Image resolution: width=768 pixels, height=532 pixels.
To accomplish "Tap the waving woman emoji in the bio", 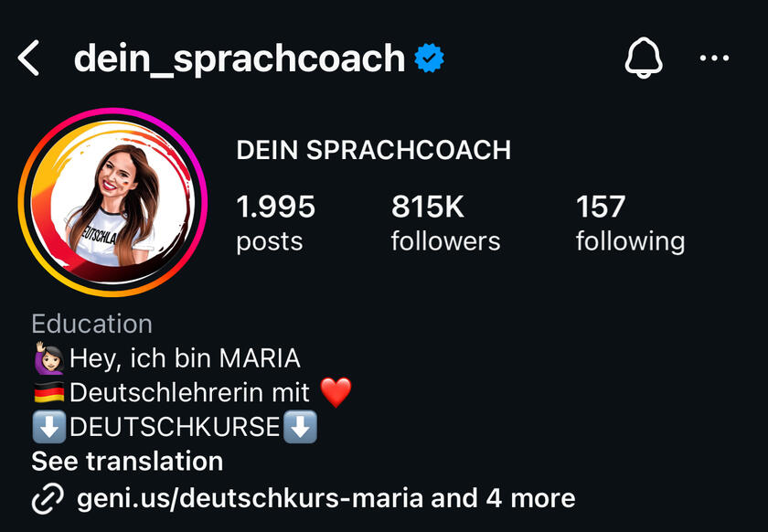I will pyautogui.click(x=48, y=358).
